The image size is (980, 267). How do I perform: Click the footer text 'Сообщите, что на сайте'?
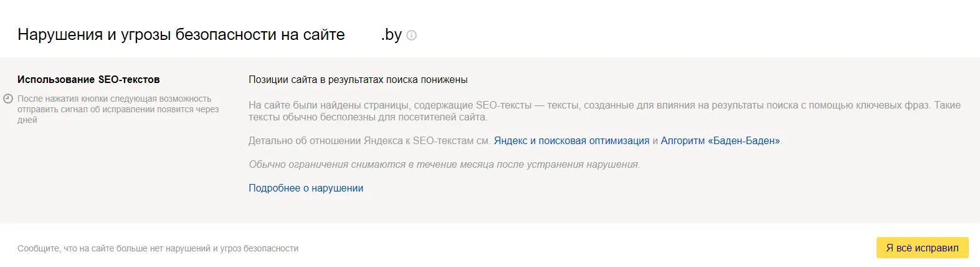pos(158,248)
